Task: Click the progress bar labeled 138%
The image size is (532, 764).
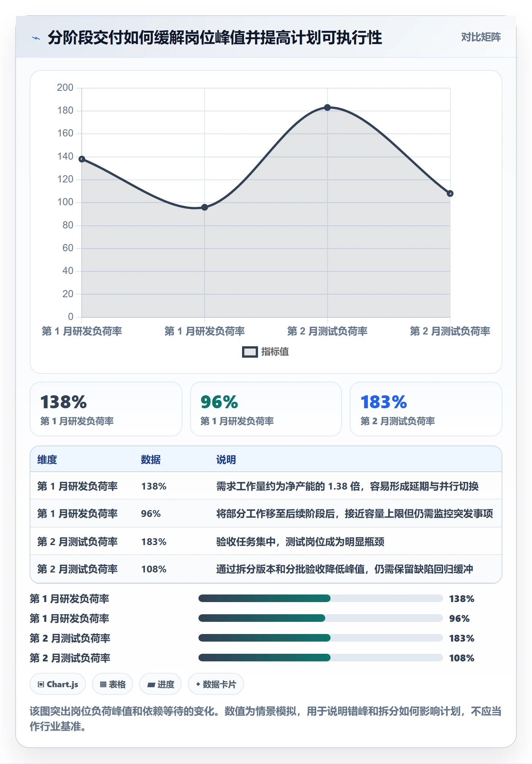Action: tap(321, 598)
